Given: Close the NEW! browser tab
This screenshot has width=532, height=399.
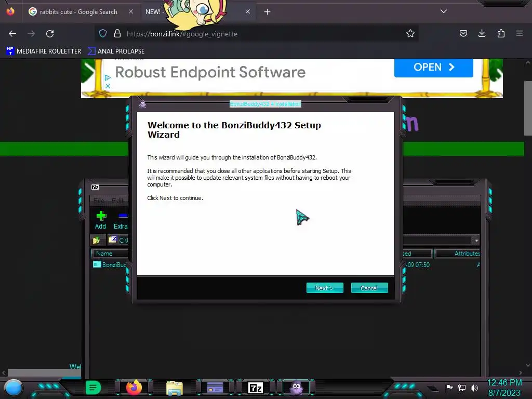Looking at the screenshot, I should [248, 11].
